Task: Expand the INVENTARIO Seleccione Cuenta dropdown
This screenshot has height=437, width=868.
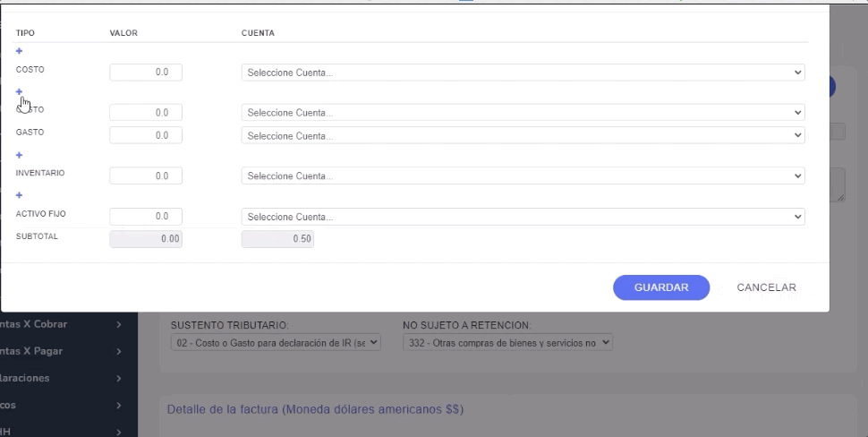Action: click(x=523, y=176)
